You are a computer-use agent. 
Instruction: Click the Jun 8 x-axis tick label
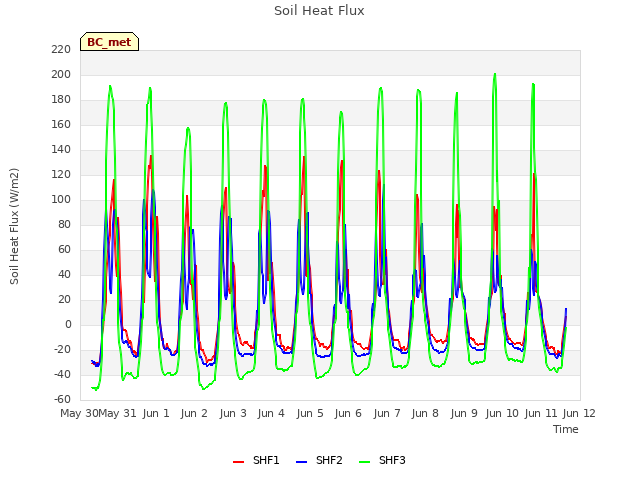[x=425, y=413]
